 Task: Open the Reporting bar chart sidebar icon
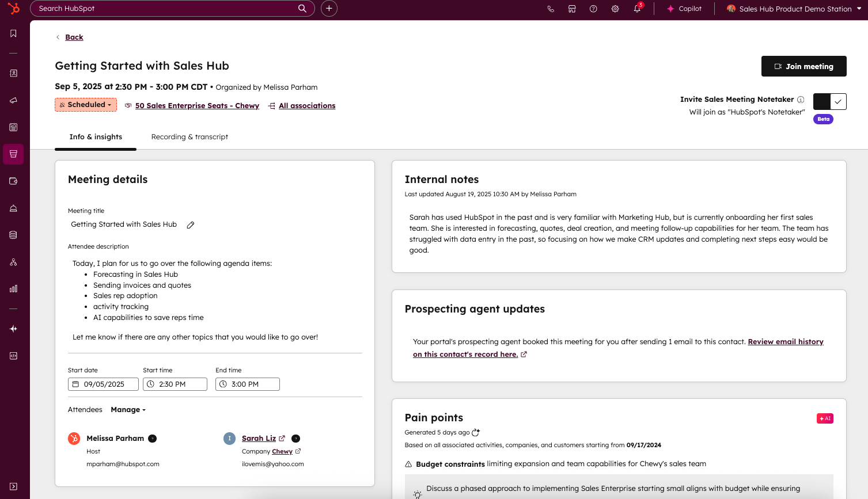(13, 288)
